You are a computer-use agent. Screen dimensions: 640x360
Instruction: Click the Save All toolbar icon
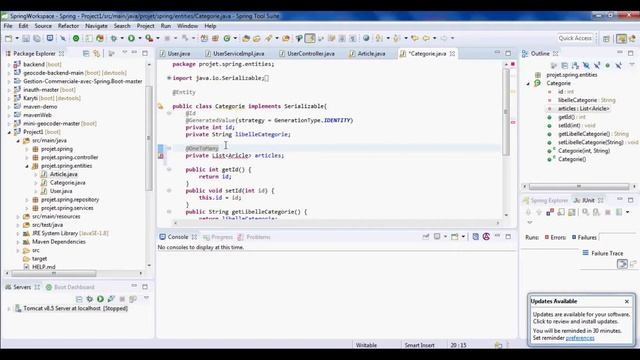[x=37, y=38]
